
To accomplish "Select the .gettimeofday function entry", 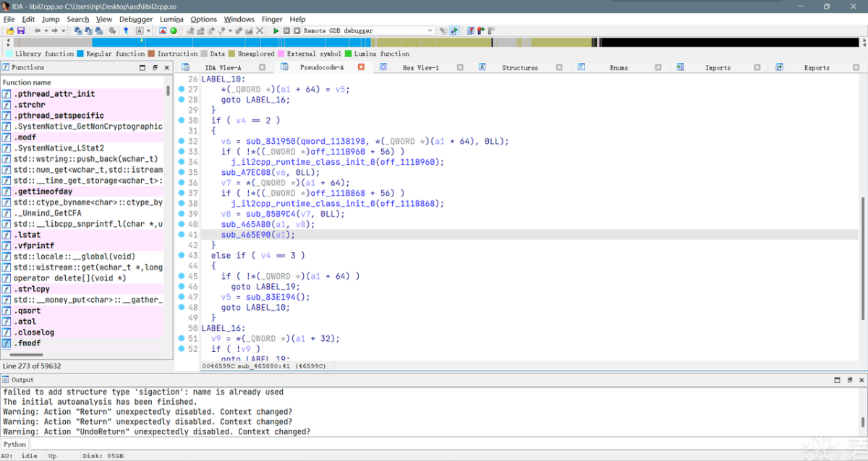I will [x=43, y=191].
